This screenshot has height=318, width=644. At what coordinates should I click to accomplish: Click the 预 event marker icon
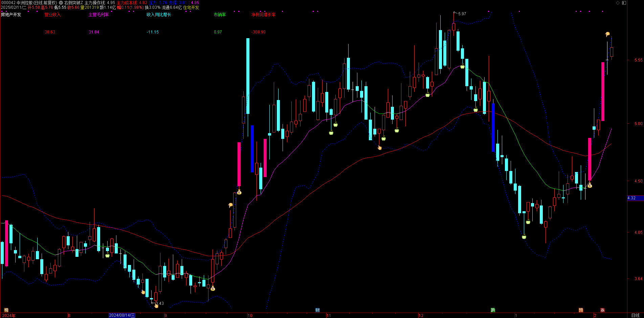[581, 310]
